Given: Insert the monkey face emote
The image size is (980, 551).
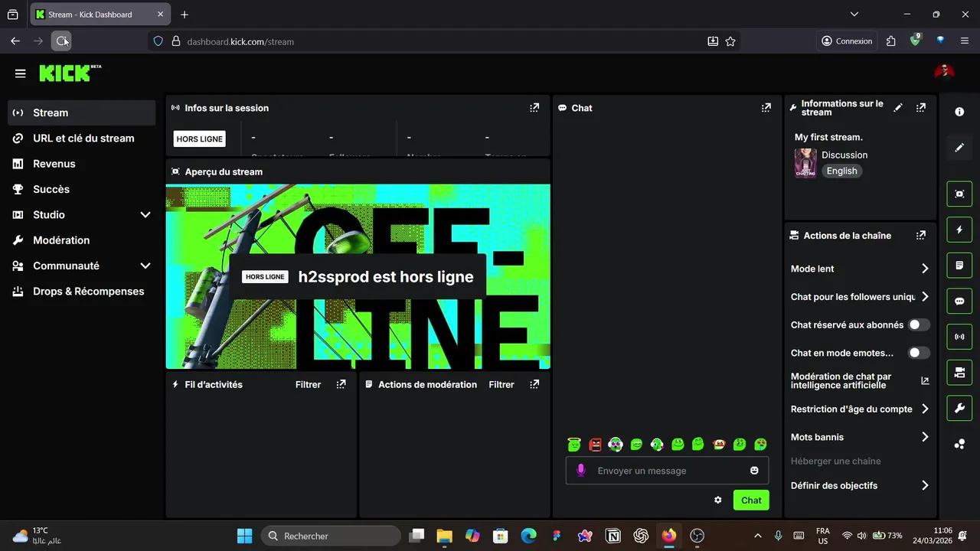Looking at the screenshot, I should [x=719, y=444].
